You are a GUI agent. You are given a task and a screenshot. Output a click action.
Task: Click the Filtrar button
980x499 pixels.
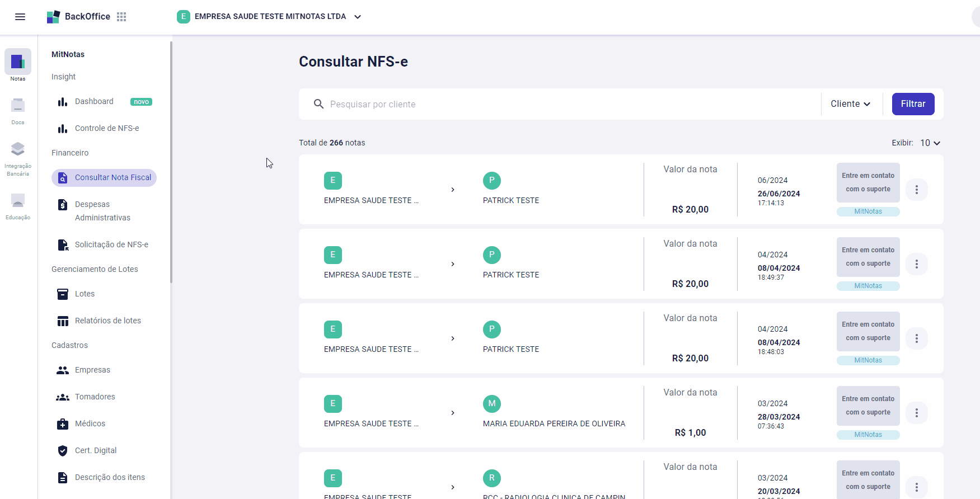click(x=913, y=104)
